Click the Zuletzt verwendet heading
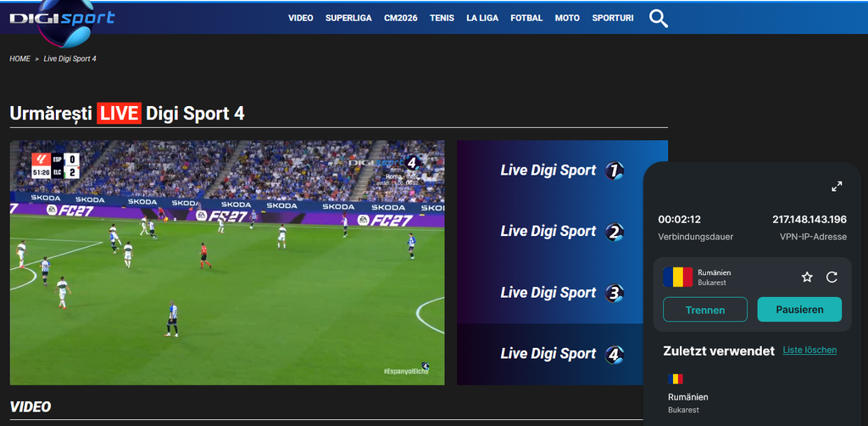The width and height of the screenshot is (868, 426). pyautogui.click(x=719, y=351)
